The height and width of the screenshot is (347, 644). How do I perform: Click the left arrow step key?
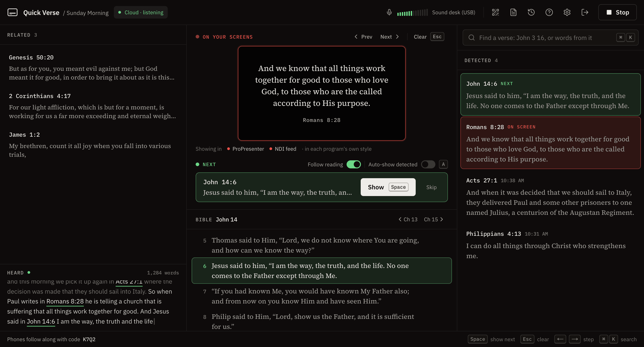tap(560, 339)
